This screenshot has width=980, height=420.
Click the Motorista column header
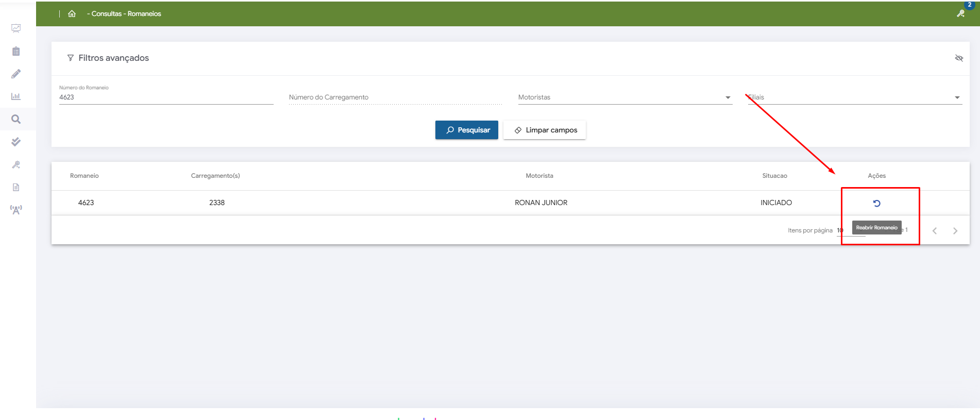539,176
